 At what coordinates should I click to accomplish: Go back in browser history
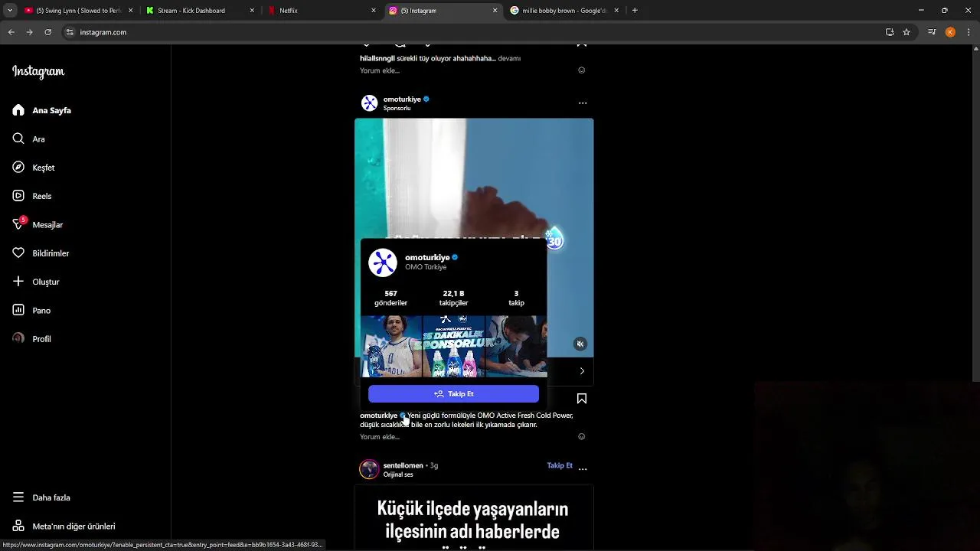click(11, 32)
